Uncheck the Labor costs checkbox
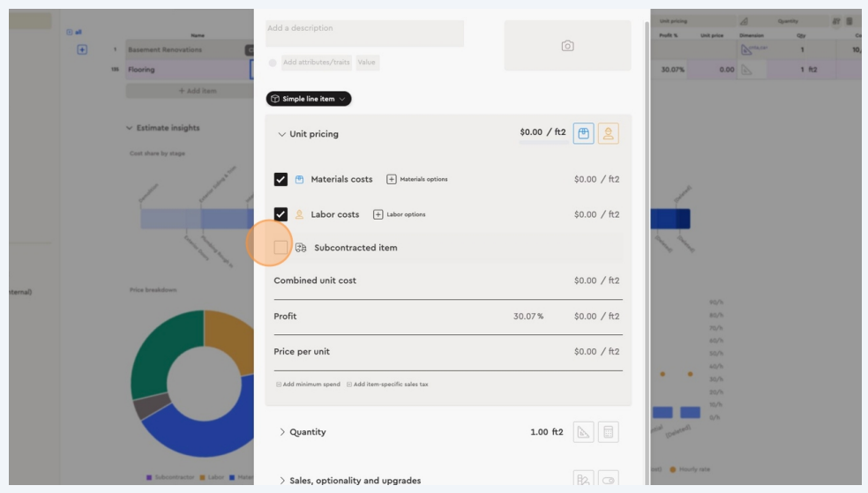Viewport: 868px width, 493px height. coord(281,214)
